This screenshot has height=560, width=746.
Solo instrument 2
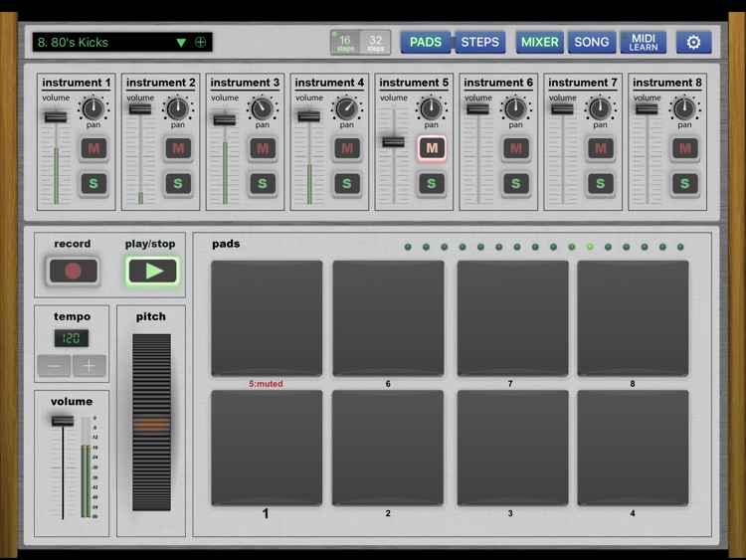coord(178,184)
